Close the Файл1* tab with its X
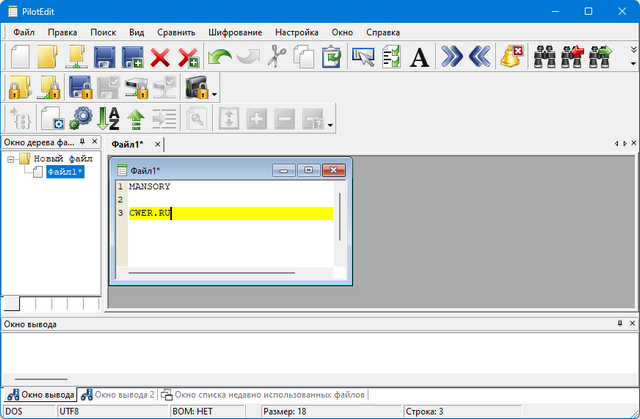The image size is (640, 419). coord(158,144)
